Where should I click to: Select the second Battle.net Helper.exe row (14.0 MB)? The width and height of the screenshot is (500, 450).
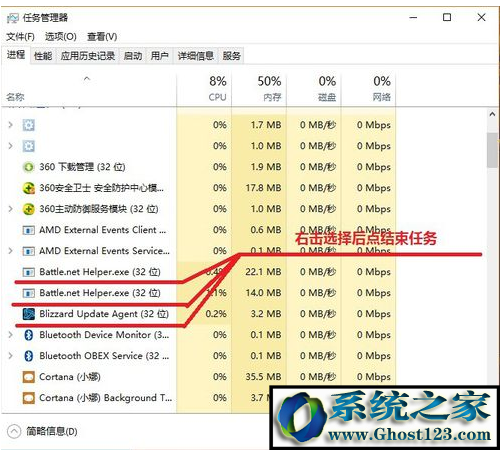(x=199, y=293)
